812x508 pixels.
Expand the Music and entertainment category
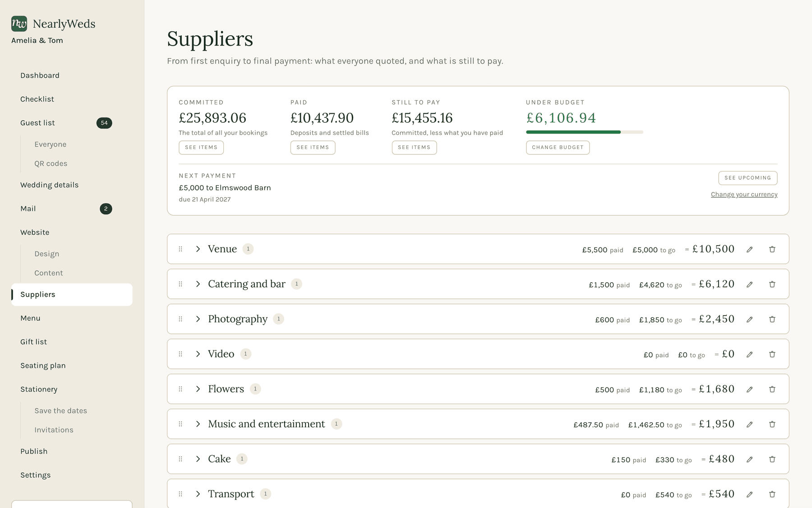coord(198,424)
